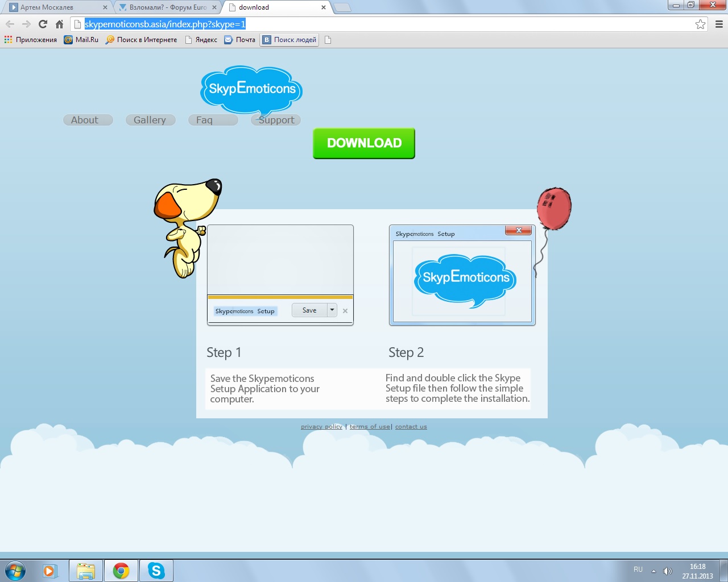Open a new tab button
Screen dimensions: 728x582
click(x=342, y=7)
